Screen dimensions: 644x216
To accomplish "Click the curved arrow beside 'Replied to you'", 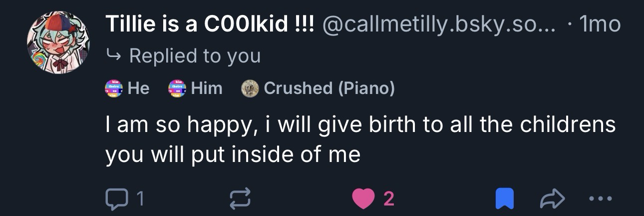I will [113, 56].
